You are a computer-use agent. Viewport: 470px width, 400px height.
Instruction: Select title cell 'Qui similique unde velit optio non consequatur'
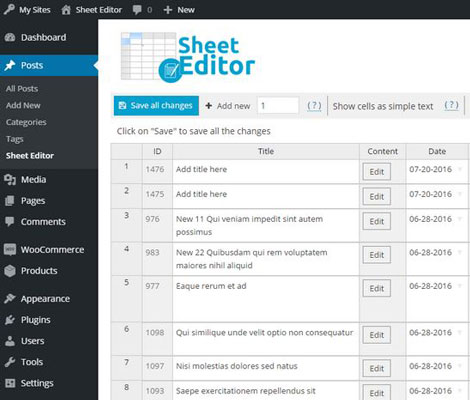(266, 339)
